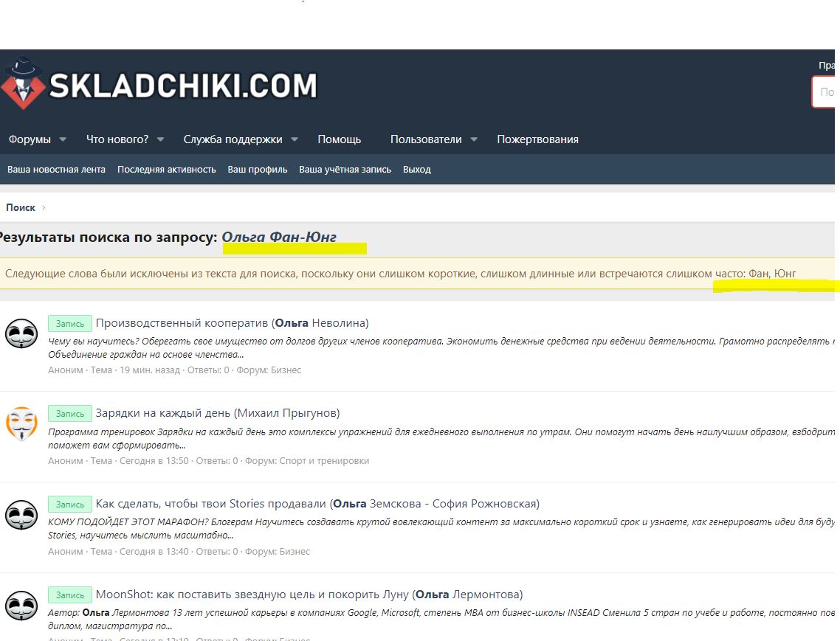Image resolution: width=840 pixels, height=641 pixels.
Task: Expand the Форумы dropdown arrow
Action: pos(63,139)
